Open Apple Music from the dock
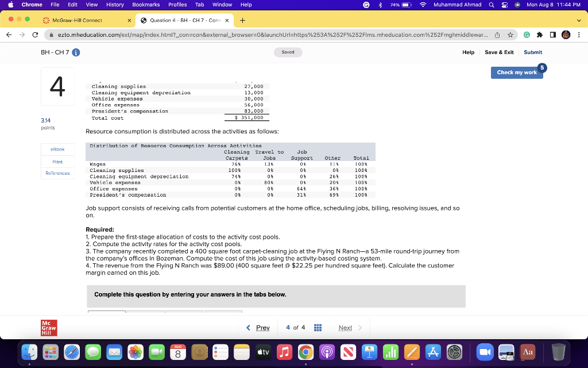The height and width of the screenshot is (368, 588). coord(284,352)
